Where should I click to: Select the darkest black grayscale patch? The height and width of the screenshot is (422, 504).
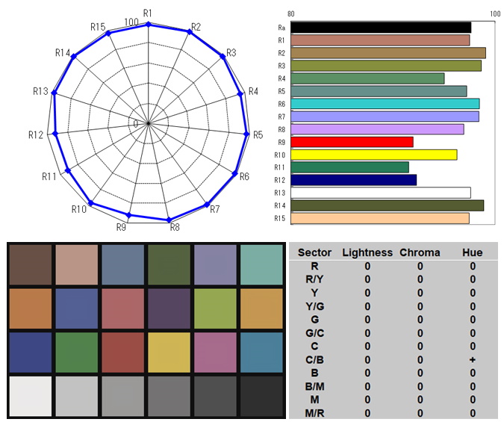(261, 397)
